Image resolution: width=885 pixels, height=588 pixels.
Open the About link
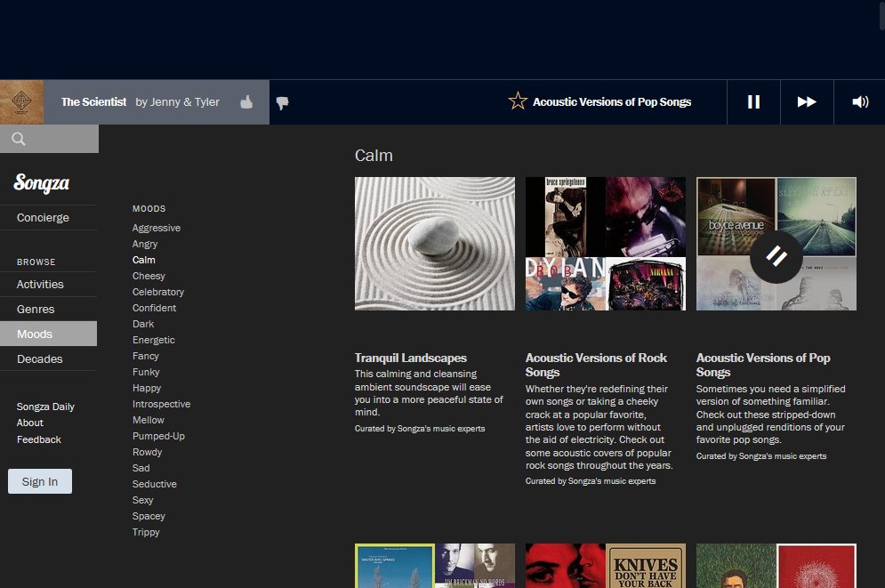coord(30,423)
